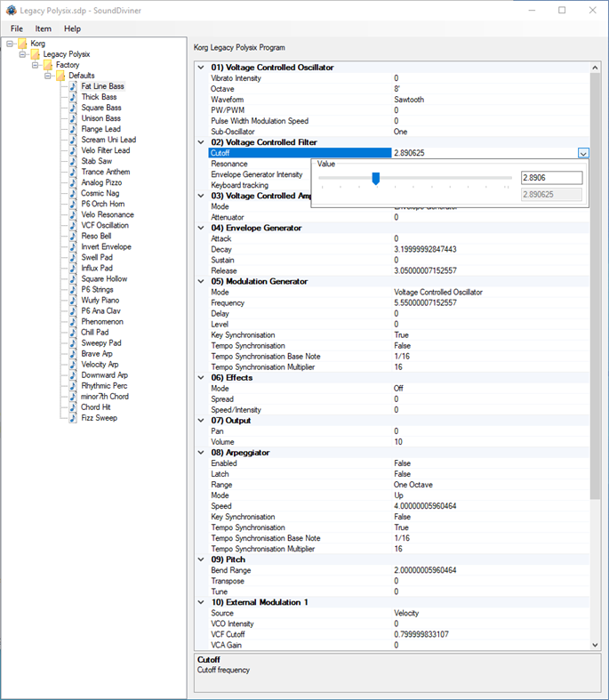Image resolution: width=609 pixels, height=700 pixels.
Task: Select the Chill Pad program
Action: coord(95,332)
